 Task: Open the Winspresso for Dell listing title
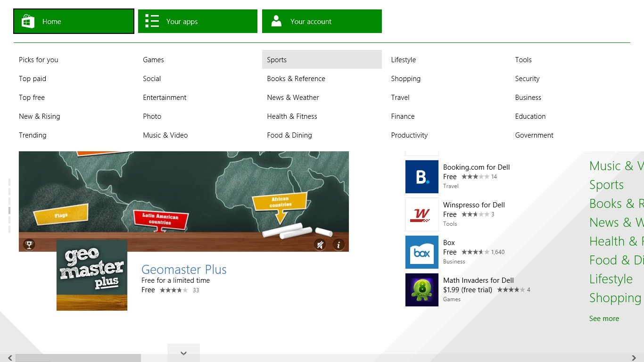[474, 205]
